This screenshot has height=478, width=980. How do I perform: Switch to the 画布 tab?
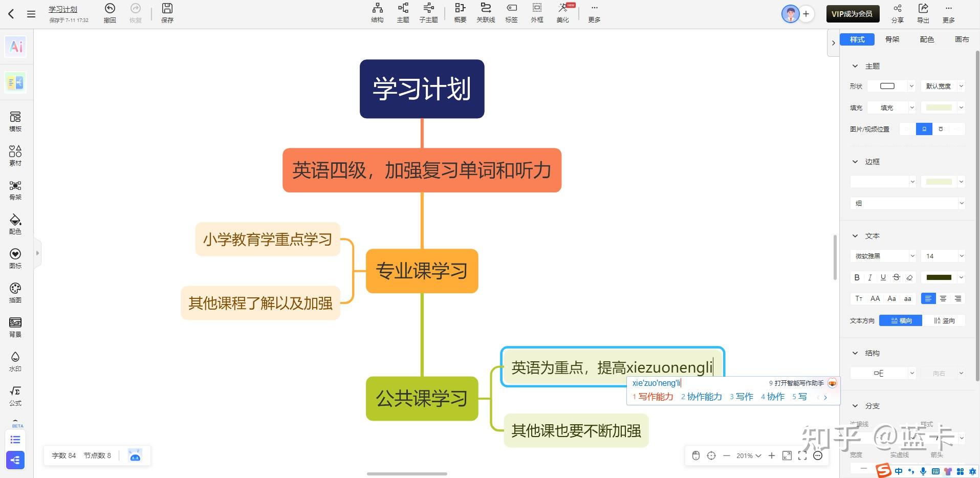point(961,39)
